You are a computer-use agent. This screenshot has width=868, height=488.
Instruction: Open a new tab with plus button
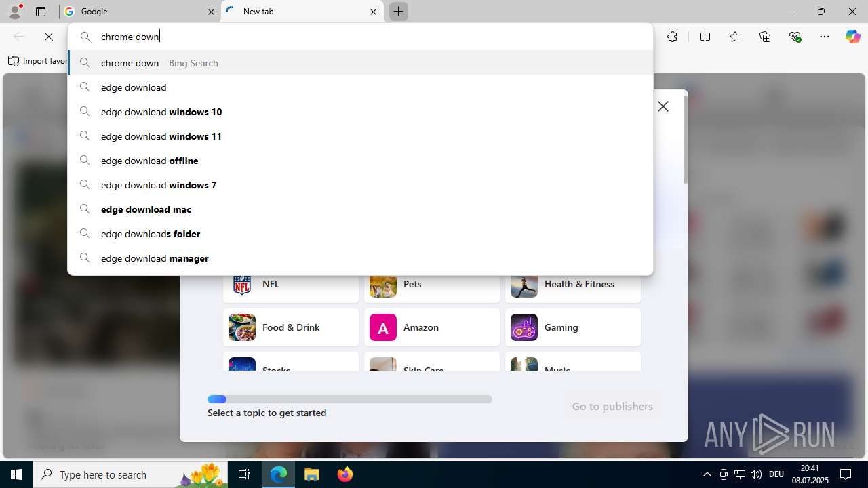399,12
